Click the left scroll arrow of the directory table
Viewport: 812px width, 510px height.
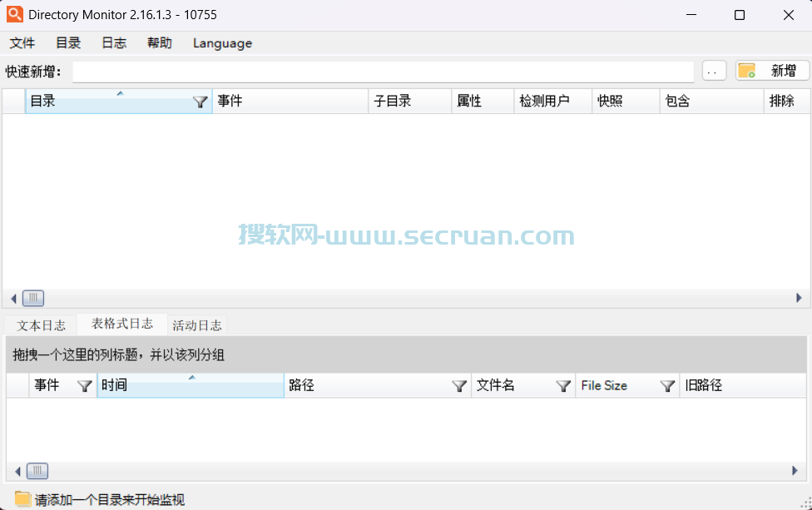(13, 298)
